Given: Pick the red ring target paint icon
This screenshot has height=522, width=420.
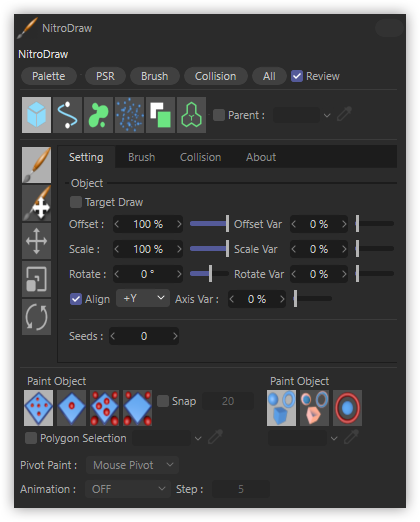Looking at the screenshot, I should (347, 408).
